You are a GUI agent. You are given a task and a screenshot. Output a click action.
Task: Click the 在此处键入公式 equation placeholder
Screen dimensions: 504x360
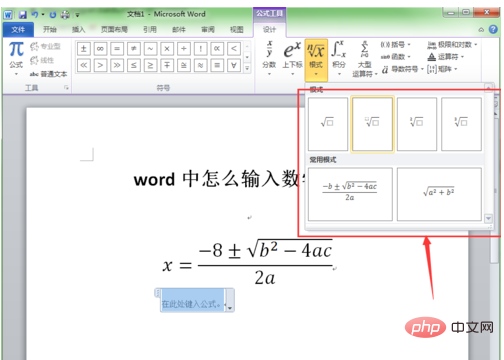[192, 301]
